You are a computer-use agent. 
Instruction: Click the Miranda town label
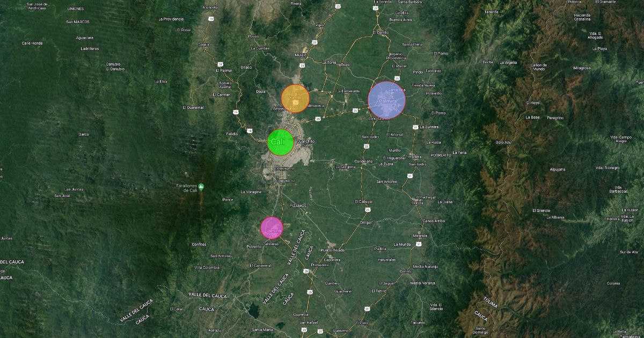click(x=420, y=236)
